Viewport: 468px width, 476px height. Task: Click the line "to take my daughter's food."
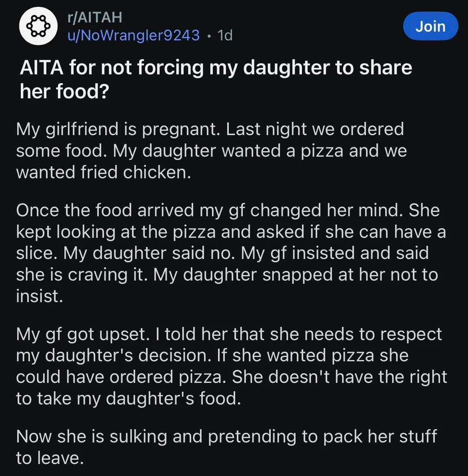point(128,398)
